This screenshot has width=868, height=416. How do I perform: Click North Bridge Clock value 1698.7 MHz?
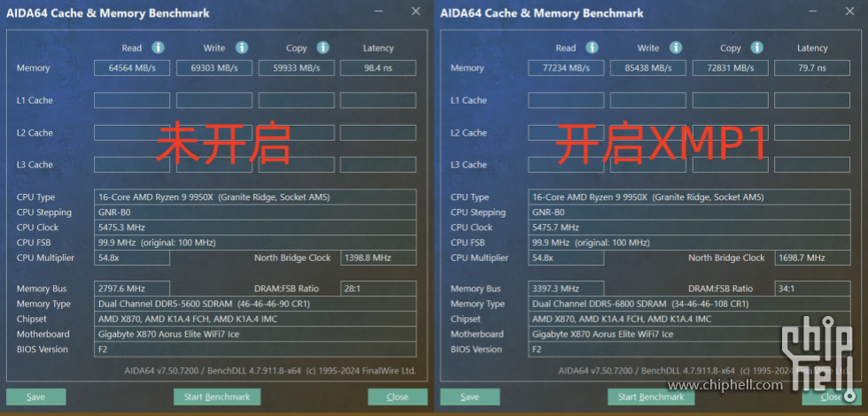tap(812, 258)
